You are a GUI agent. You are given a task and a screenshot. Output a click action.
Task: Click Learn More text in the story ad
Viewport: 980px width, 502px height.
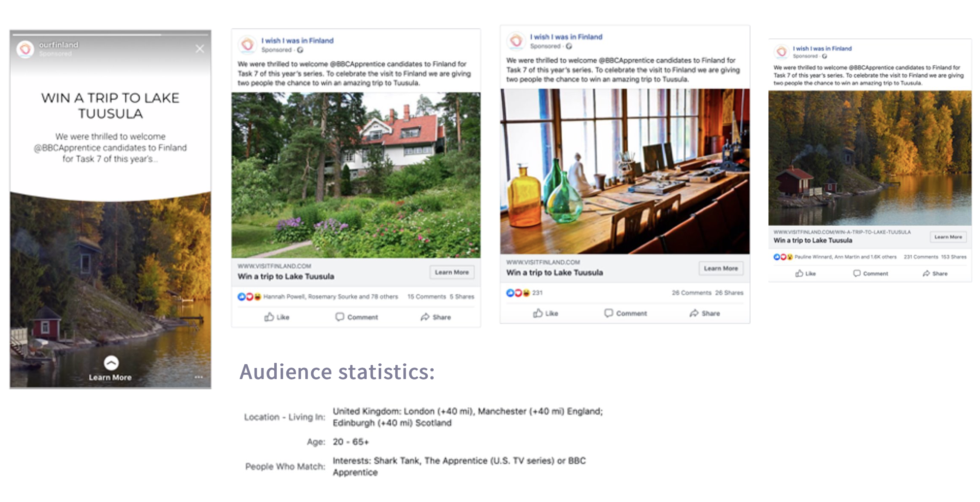click(x=110, y=377)
